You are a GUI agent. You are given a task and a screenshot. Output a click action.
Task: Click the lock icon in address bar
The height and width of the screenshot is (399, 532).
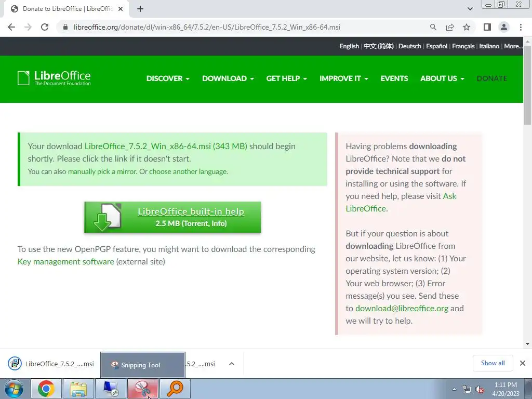[65, 27]
